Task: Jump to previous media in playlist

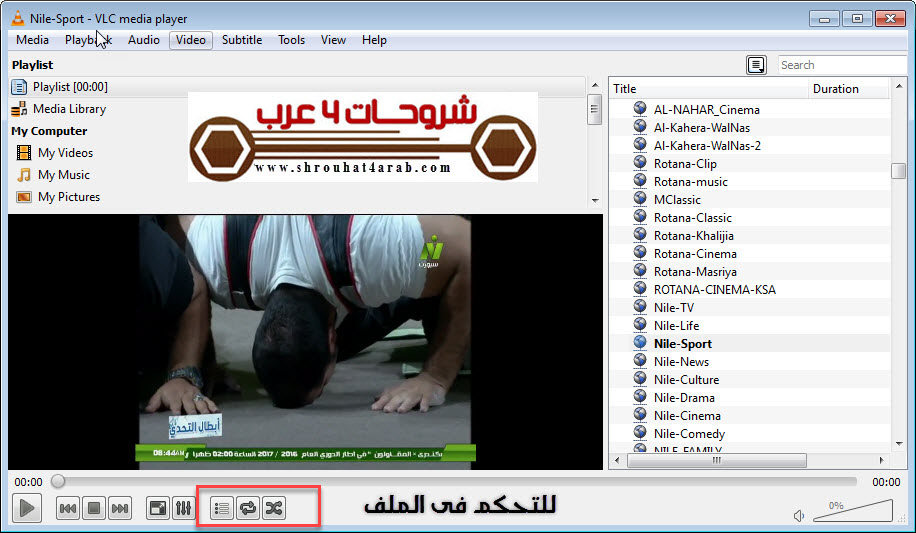Action: click(x=68, y=508)
